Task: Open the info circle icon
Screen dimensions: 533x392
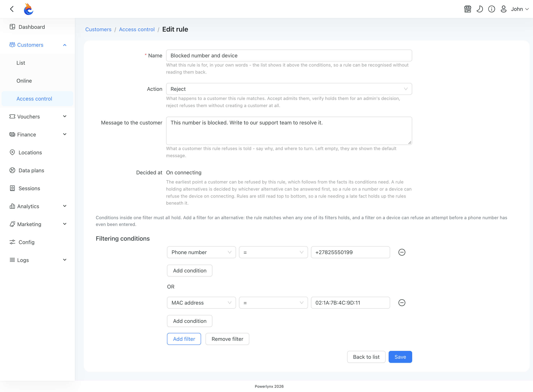Action: 491,9
